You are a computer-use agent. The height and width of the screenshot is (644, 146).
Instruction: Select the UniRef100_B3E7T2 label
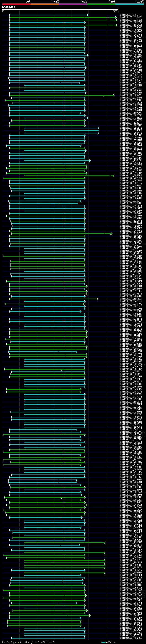[x=131, y=63]
